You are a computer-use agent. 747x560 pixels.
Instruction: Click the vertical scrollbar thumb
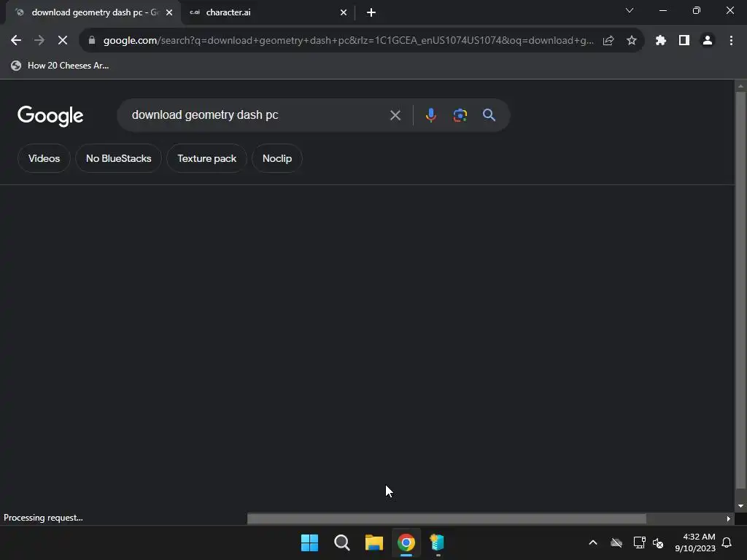(740, 290)
